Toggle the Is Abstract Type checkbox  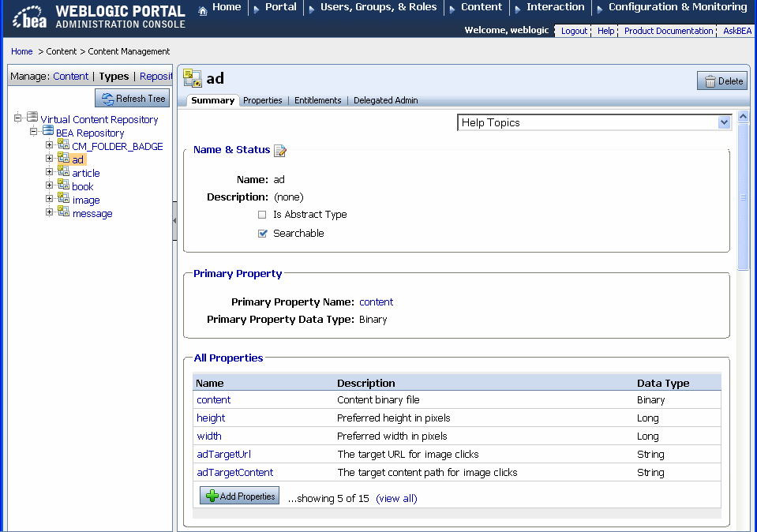(262, 215)
